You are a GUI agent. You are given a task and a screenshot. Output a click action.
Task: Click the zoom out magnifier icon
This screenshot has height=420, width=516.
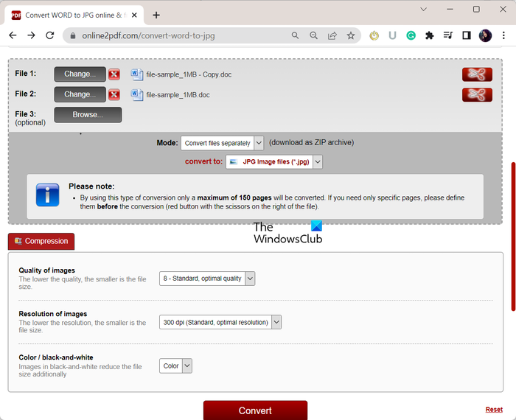[x=313, y=35]
